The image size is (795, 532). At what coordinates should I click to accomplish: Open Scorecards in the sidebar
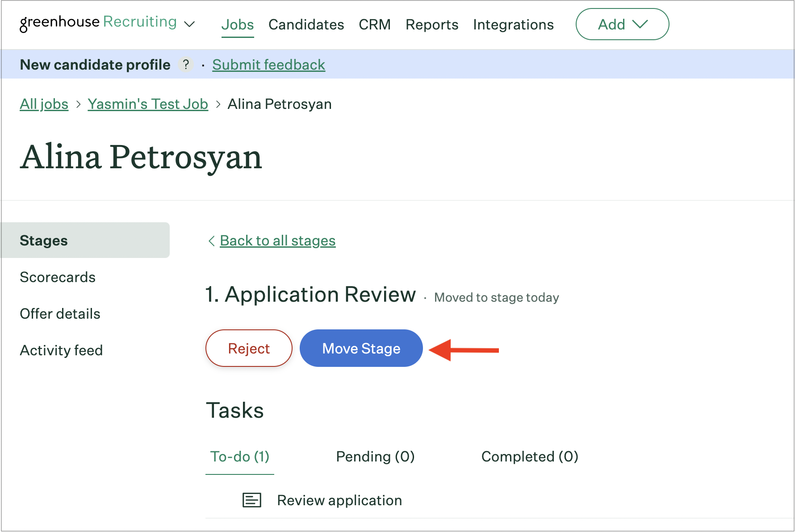[x=58, y=277]
